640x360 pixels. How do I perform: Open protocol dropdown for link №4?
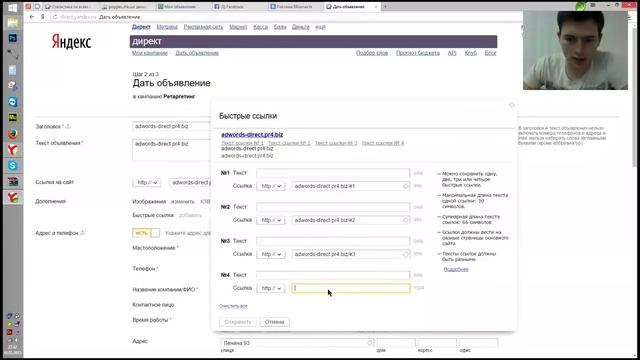[x=271, y=288]
